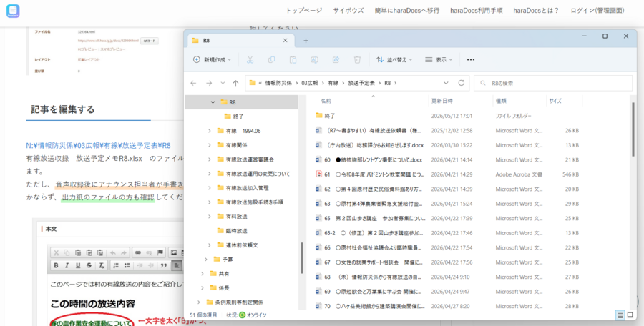The image size is (644, 326).
Task: Open the recent locations chevron beside forward arrow
Action: [223, 83]
